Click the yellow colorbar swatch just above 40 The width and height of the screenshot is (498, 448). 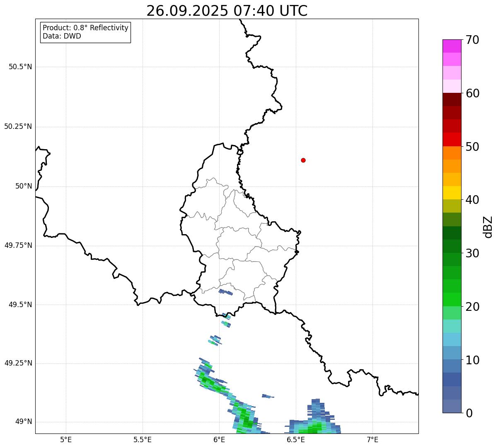click(452, 193)
